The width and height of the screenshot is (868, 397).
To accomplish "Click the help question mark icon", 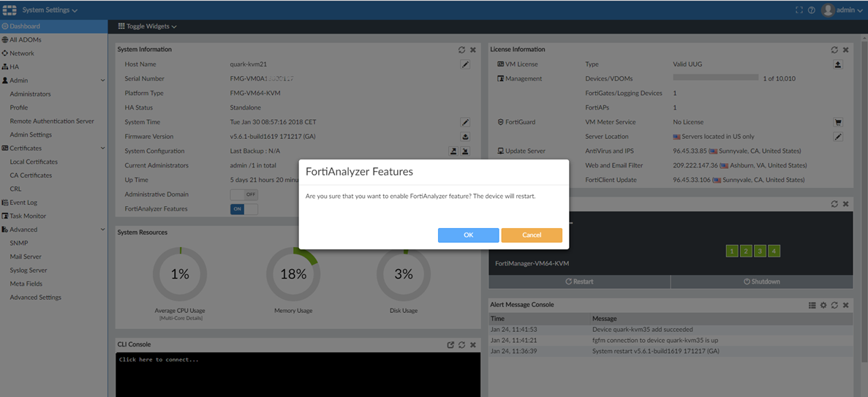I will [x=812, y=10].
